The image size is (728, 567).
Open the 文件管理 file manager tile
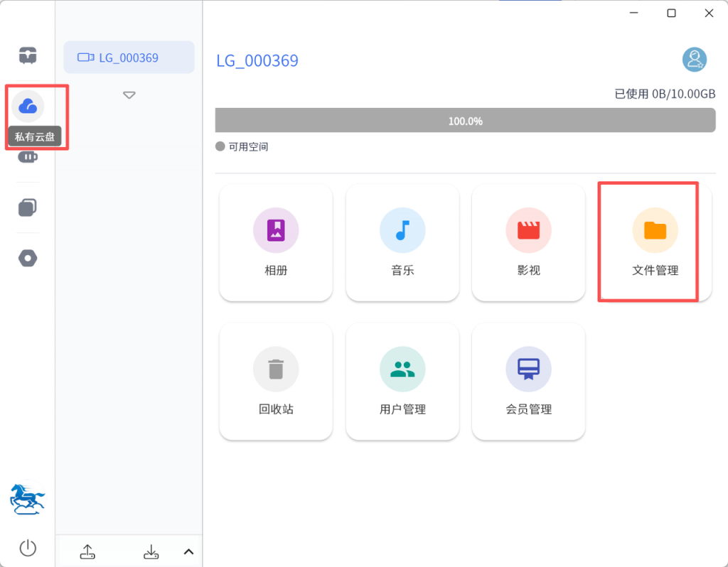point(655,242)
